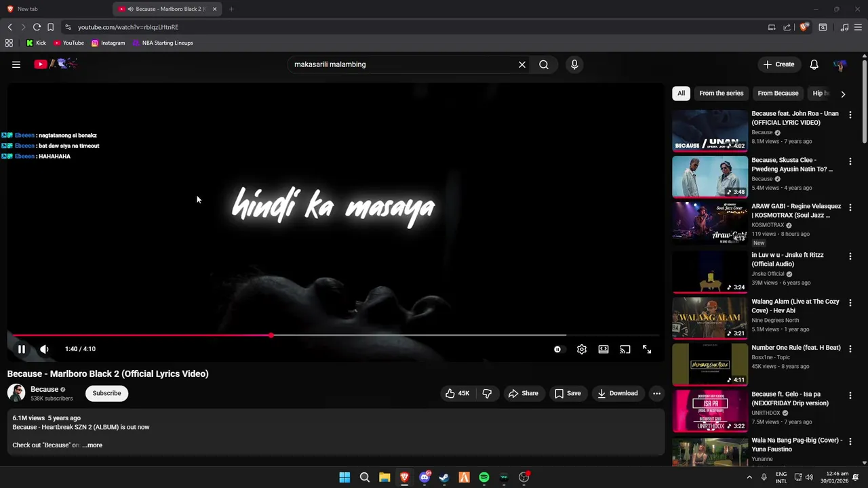Screen dimensions: 868x488
Task: Bookmark this page
Action: [x=50, y=27]
